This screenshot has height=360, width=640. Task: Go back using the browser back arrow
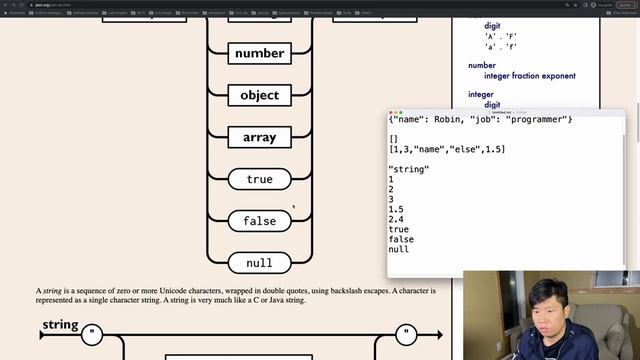pos(5,5)
